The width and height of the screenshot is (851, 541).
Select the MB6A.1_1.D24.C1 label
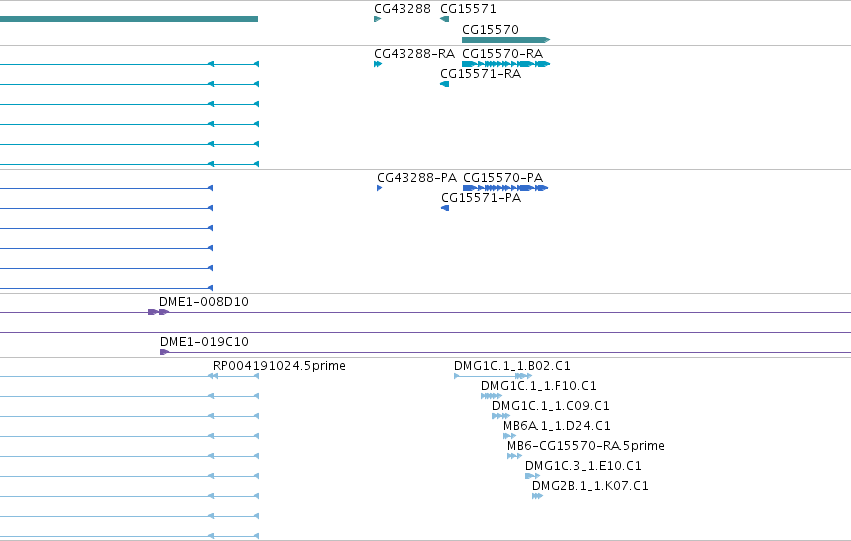(556, 426)
